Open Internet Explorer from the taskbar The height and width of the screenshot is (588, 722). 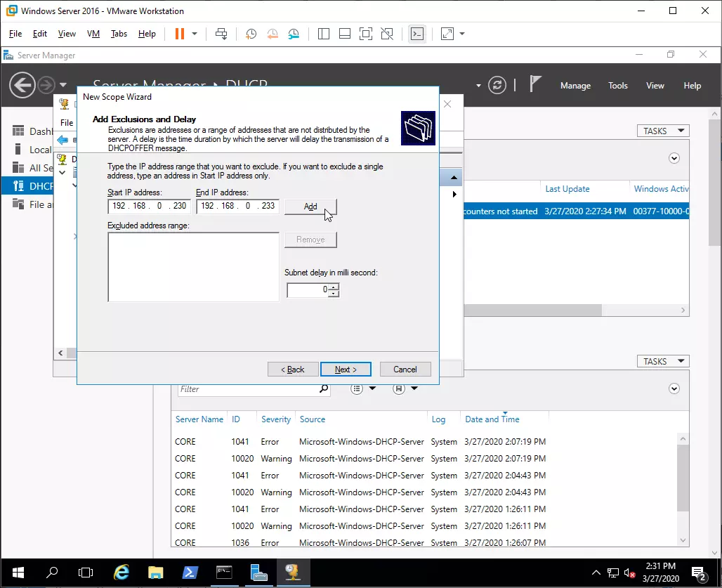pos(121,573)
